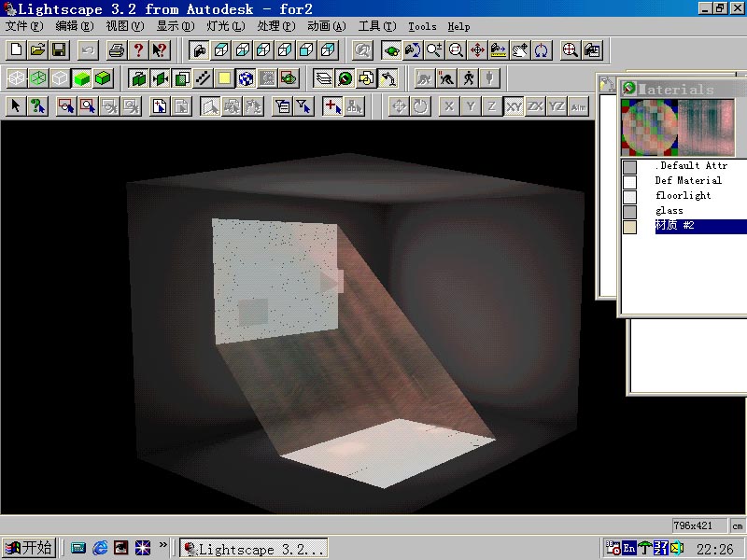Open the 处理 (Process) menu
Image resolution: width=747 pixels, height=560 pixels.
(x=275, y=26)
